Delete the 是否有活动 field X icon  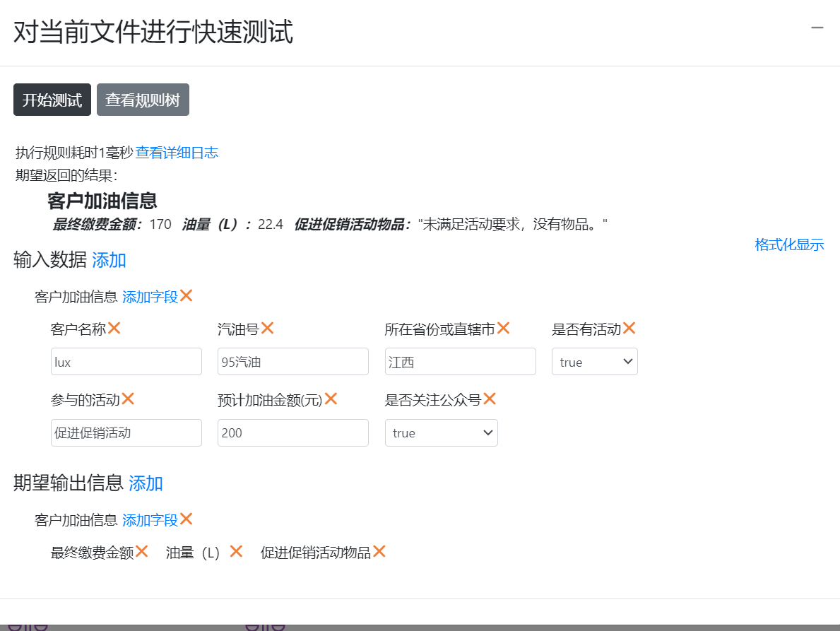(629, 329)
